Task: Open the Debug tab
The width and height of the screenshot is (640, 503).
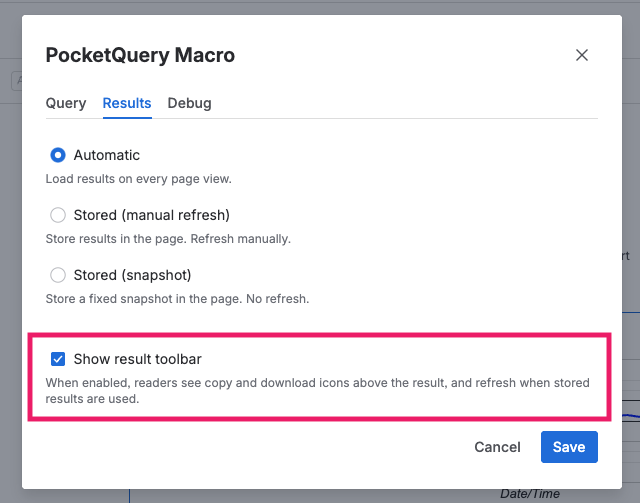Action: pyautogui.click(x=189, y=103)
